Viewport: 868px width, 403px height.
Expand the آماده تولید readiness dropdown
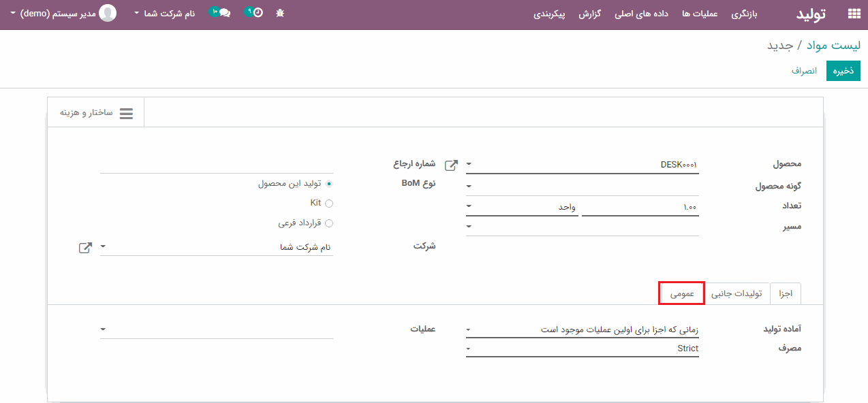tap(469, 330)
